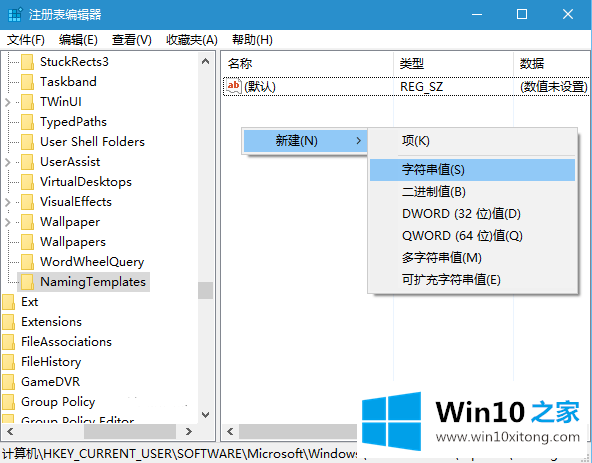Minimize the Registry Editor window
The height and width of the screenshot is (463, 592).
[477, 15]
